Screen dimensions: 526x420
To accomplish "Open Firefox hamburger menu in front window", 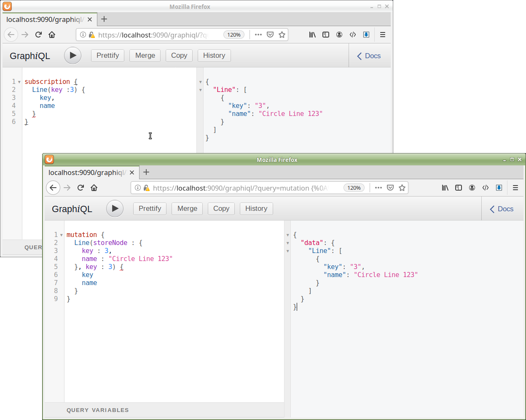I will point(515,188).
